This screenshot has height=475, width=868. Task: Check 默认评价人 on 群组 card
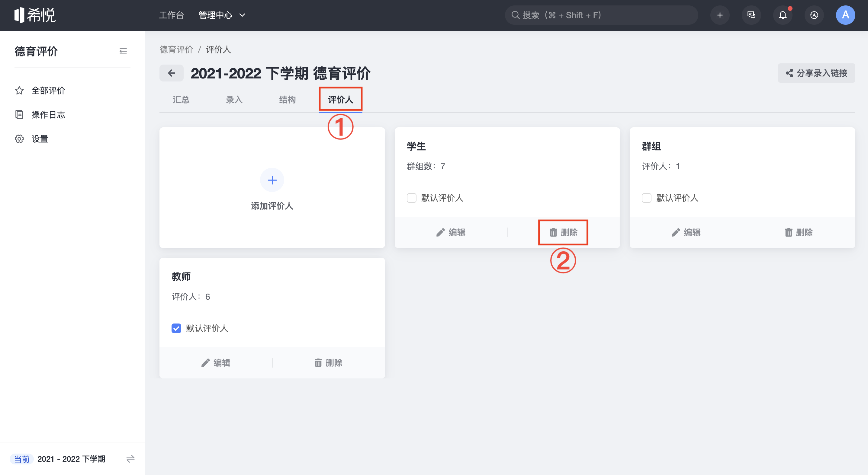646,198
